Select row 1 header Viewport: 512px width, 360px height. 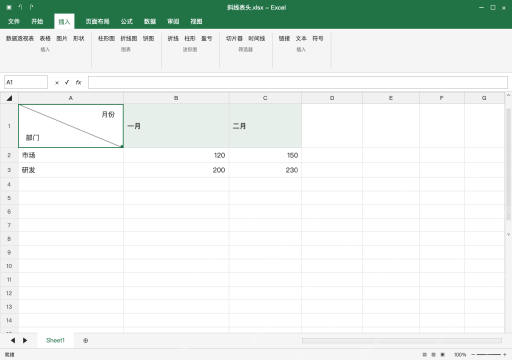point(9,126)
